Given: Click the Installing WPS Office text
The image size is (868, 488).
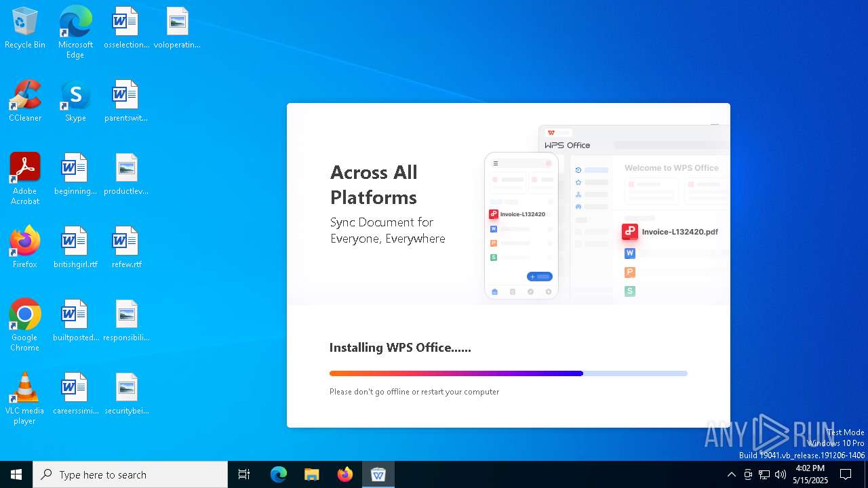Looking at the screenshot, I should (400, 348).
